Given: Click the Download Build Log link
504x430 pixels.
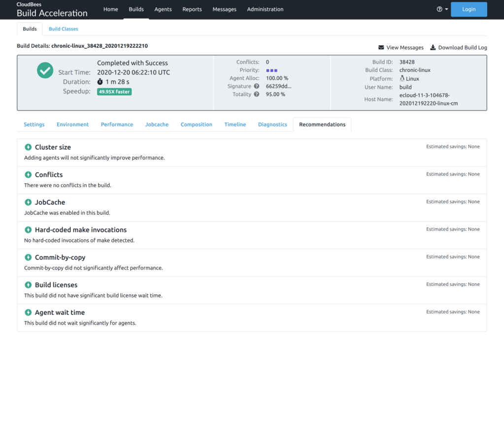Looking at the screenshot, I should pyautogui.click(x=462, y=48).
